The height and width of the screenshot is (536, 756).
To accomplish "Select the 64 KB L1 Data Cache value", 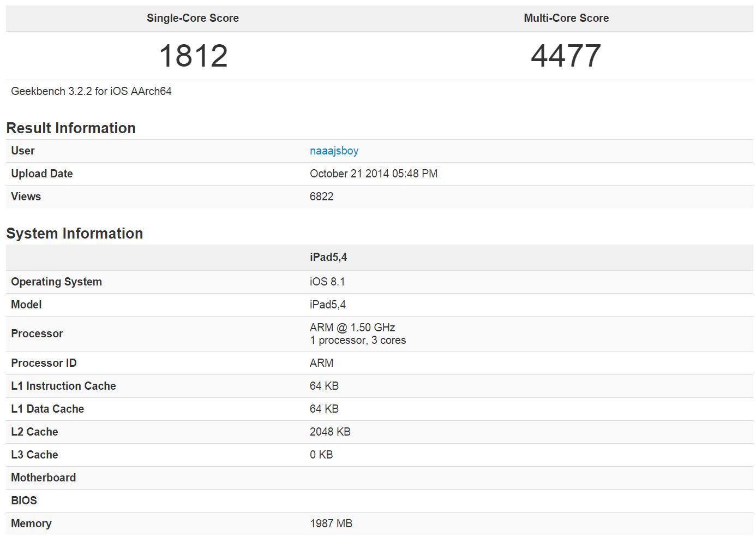I will tap(324, 409).
